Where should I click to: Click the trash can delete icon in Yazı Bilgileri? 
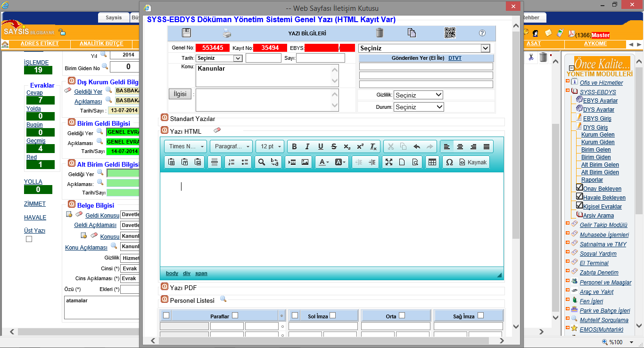tap(380, 33)
